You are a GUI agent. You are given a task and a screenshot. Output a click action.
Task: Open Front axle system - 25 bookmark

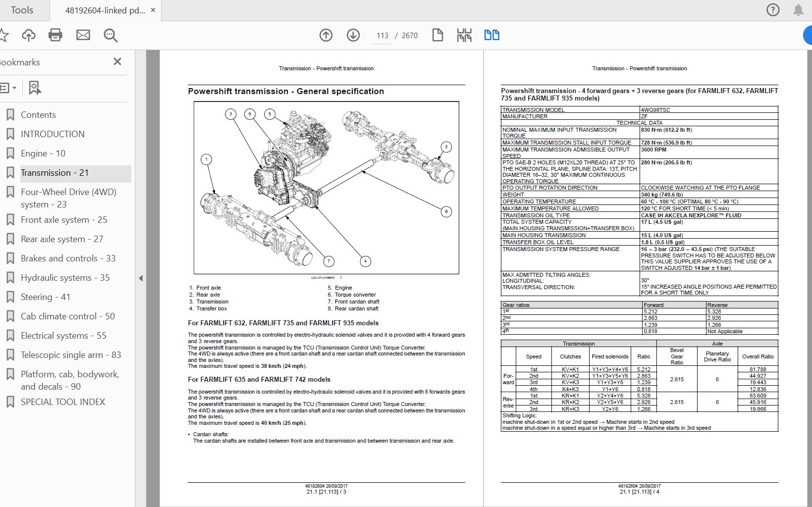point(64,220)
